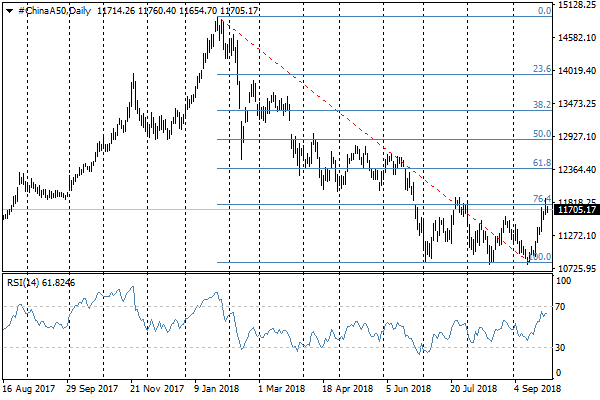Screen dimensions: 600x400
Task: Click the 50.0 Fibonacci retracement label
Action: 542,134
